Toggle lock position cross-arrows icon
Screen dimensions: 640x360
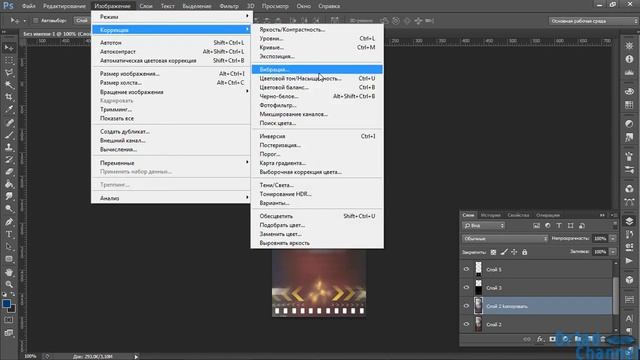click(514, 252)
